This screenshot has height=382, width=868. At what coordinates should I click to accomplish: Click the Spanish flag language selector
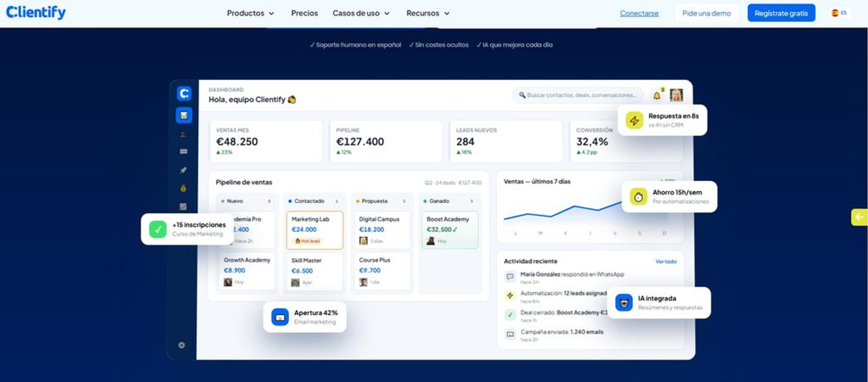839,13
